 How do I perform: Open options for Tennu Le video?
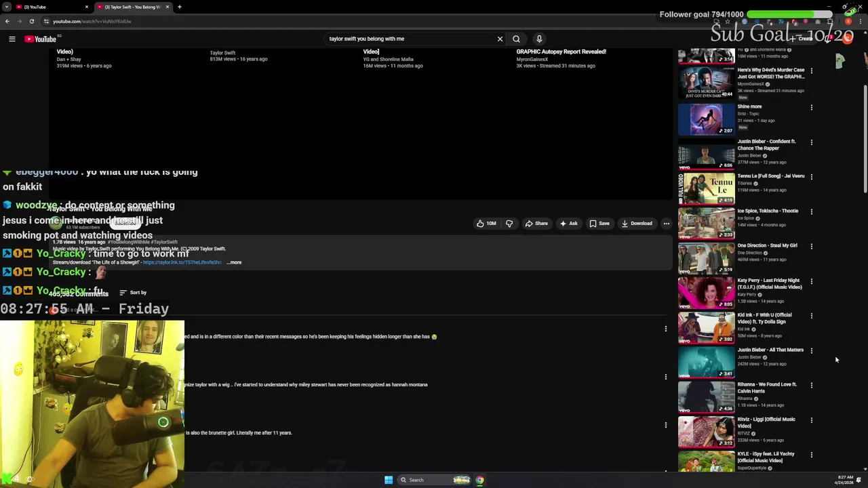click(x=811, y=177)
